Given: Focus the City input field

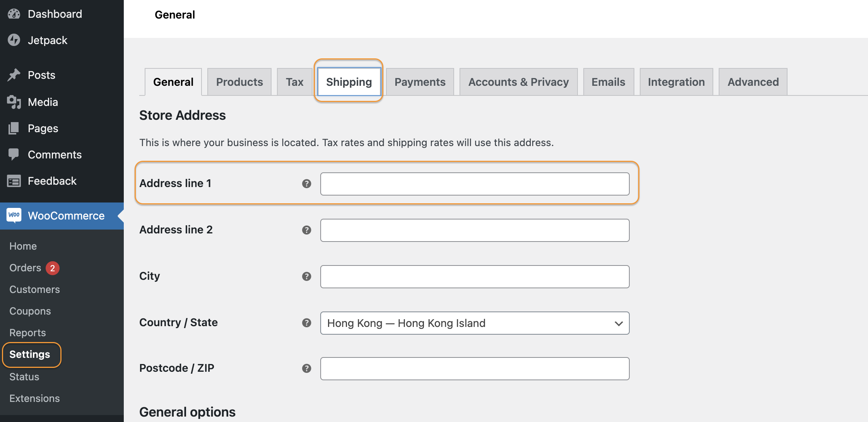Looking at the screenshot, I should 475,277.
